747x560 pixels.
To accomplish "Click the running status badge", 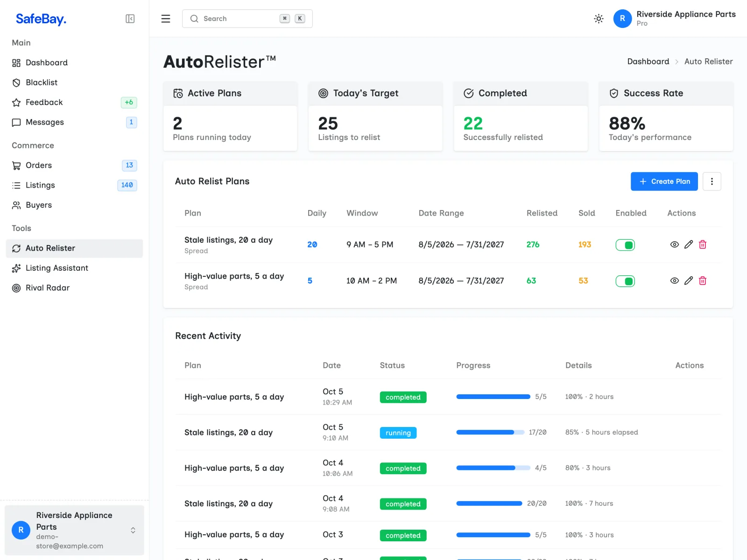I will [x=398, y=433].
